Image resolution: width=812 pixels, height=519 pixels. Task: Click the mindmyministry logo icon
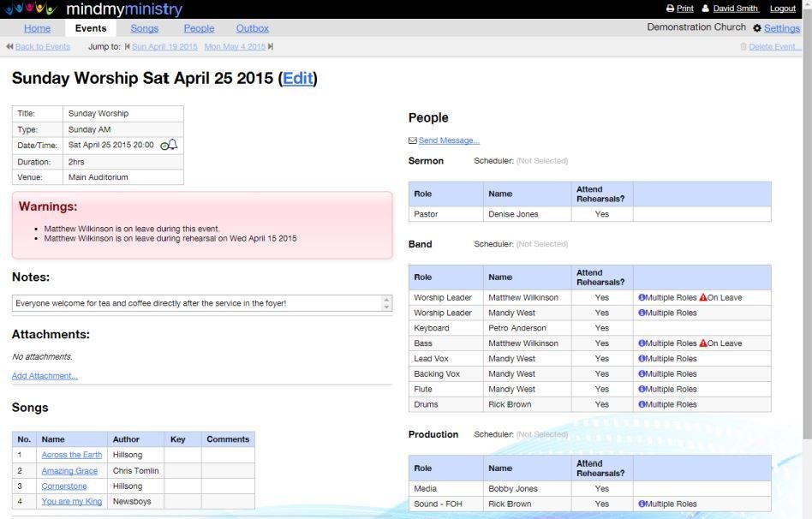(29, 9)
